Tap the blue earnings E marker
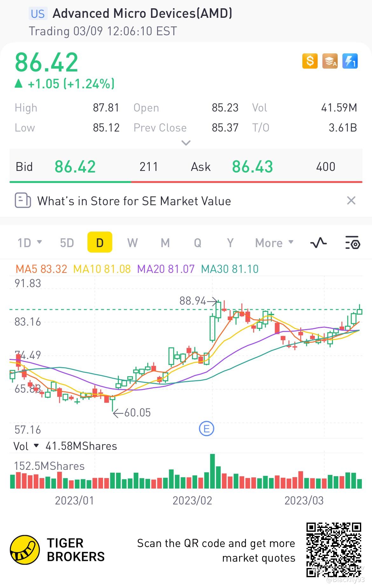The width and height of the screenshot is (372, 588). [x=206, y=429]
